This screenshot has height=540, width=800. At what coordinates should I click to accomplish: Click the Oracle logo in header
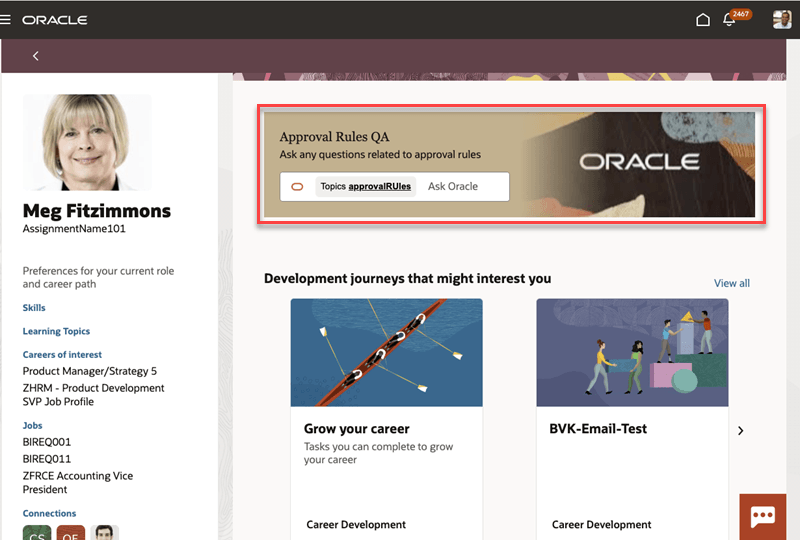click(x=55, y=20)
